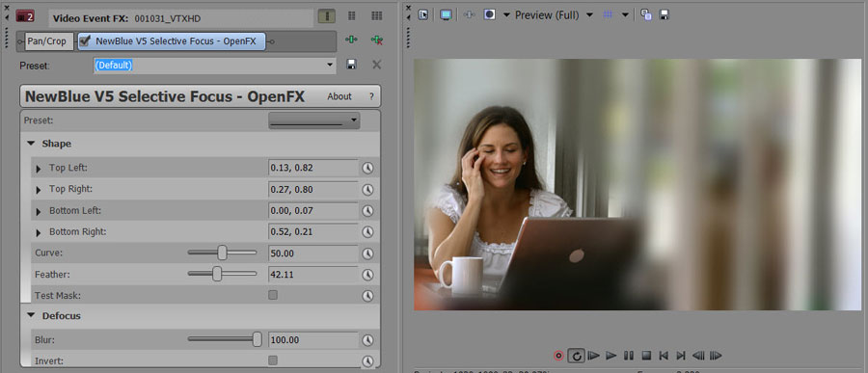Animate the Blur parameter
This screenshot has width=868, height=373.
click(x=367, y=340)
